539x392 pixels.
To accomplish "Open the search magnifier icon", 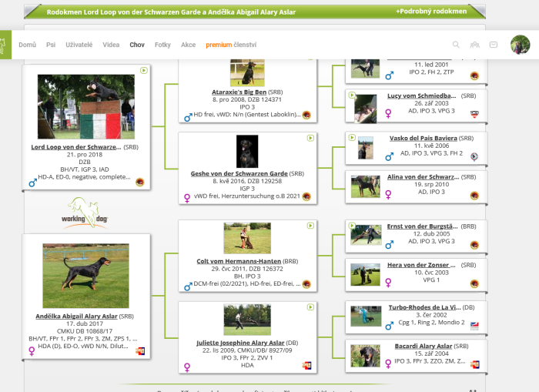I will [x=456, y=45].
